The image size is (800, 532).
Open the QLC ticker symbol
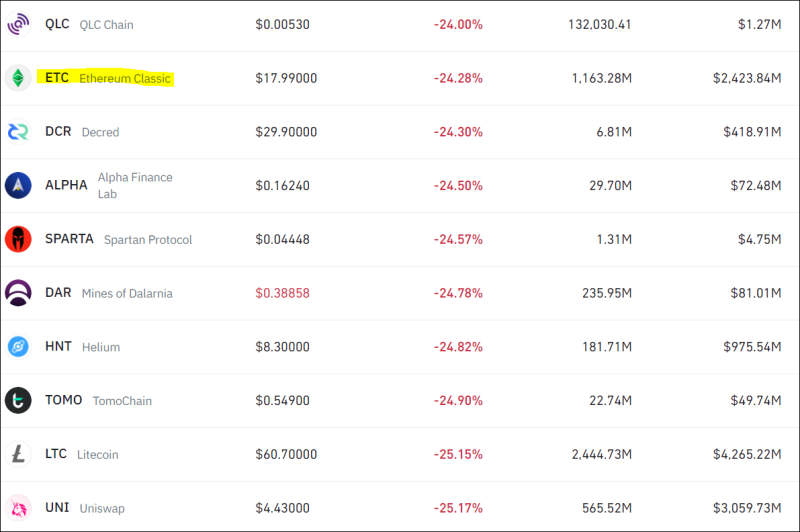point(57,24)
